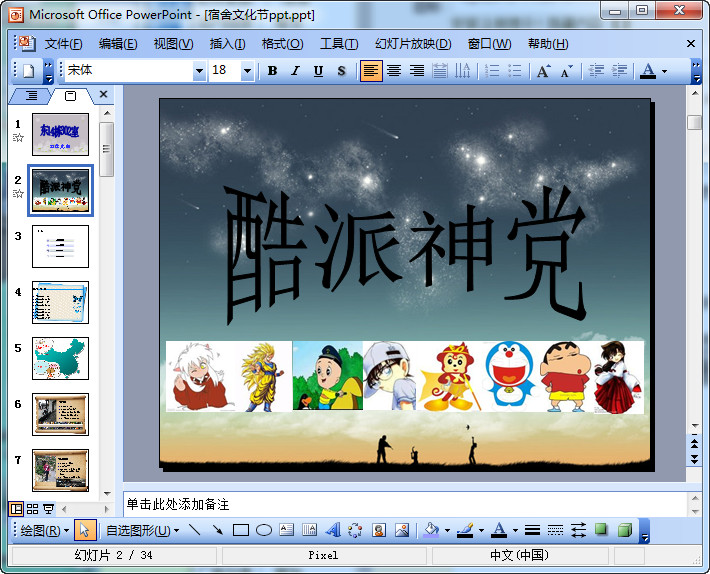
Task: Open font size dropdown showing 18
Action: click(247, 71)
